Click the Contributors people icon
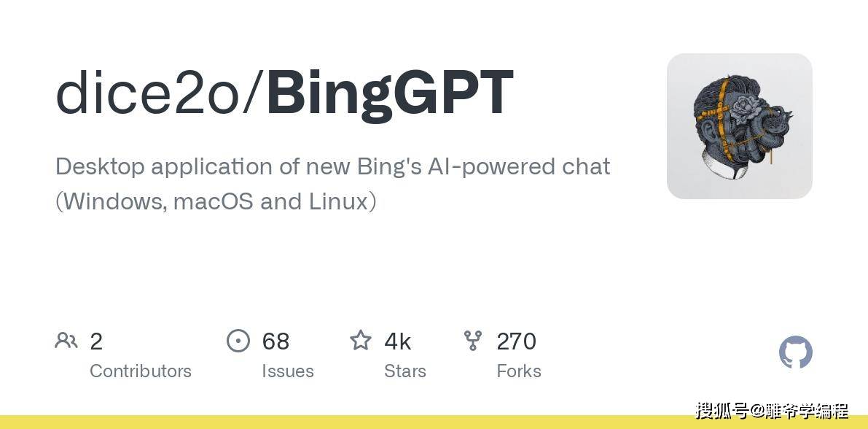The height and width of the screenshot is (429, 868). 66,340
